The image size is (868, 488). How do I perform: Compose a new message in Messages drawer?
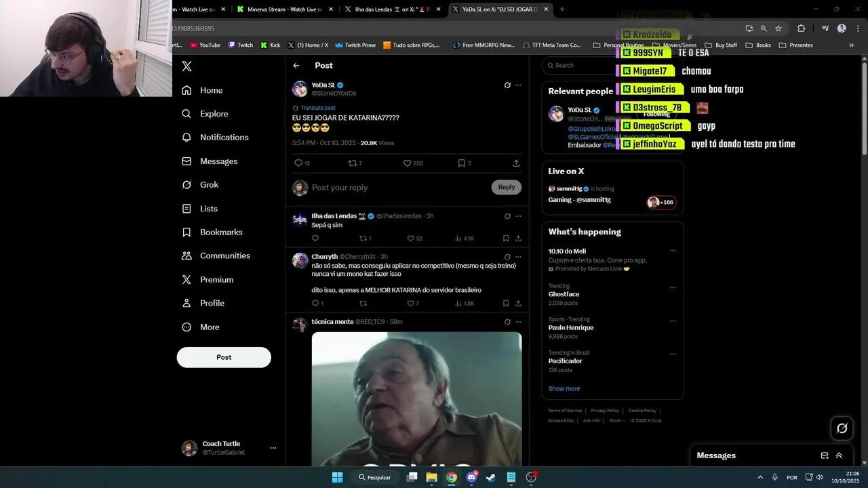(825, 455)
